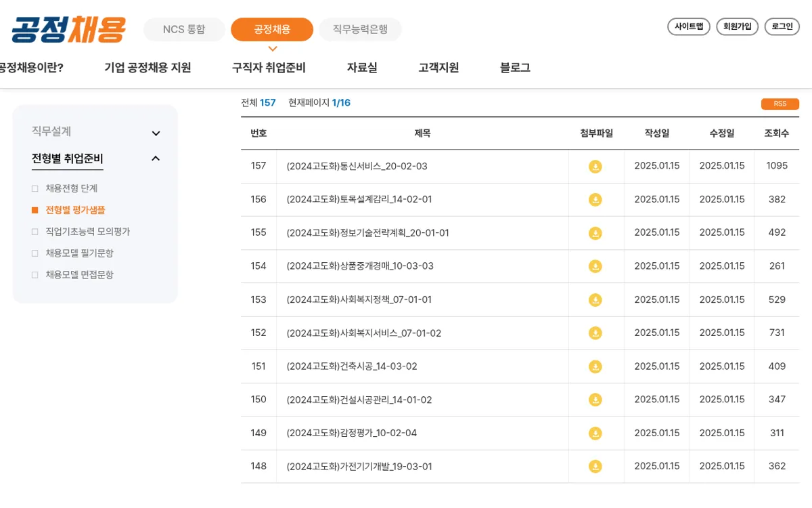Expand the 직무설계 sidebar section chevron
The image size is (812, 508).
click(x=156, y=133)
